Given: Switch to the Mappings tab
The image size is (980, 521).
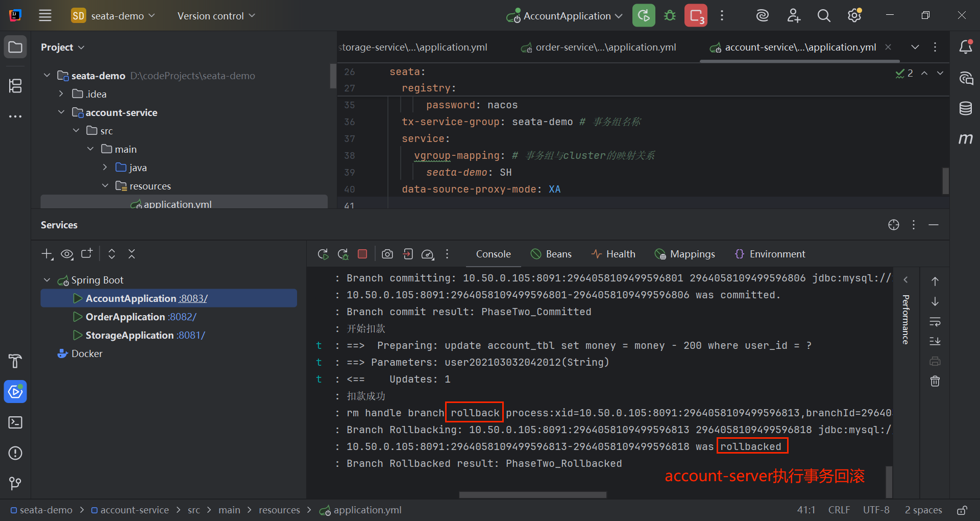Looking at the screenshot, I should tap(685, 254).
